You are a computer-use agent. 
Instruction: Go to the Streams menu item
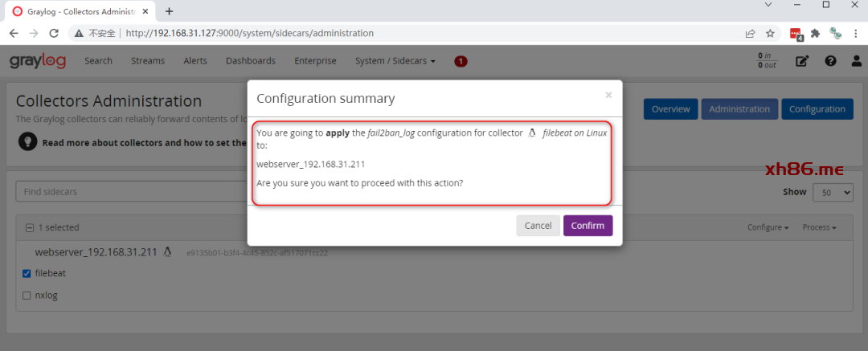point(148,61)
